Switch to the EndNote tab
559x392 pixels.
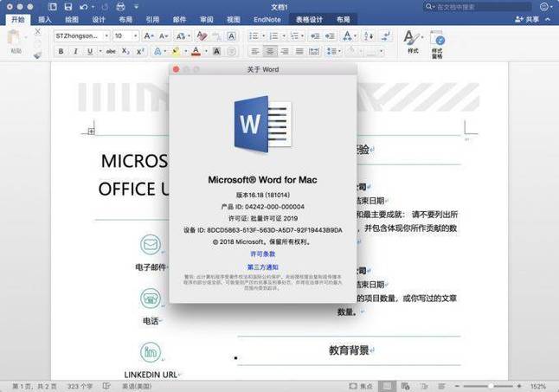tap(267, 20)
